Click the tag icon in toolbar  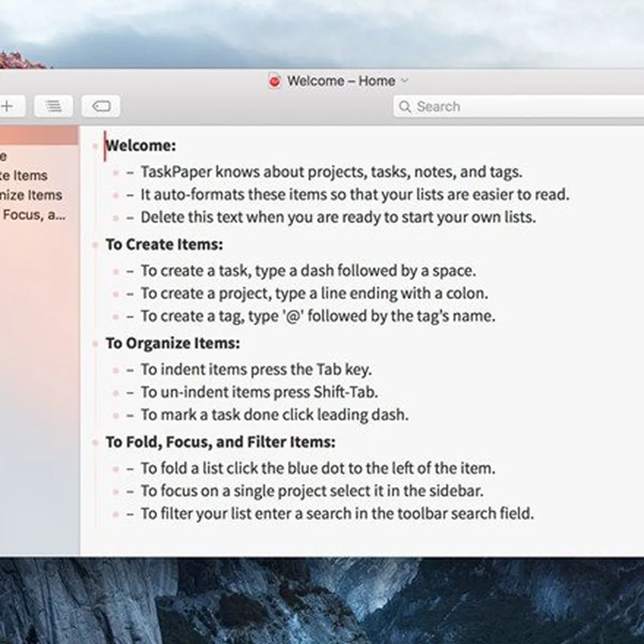click(x=101, y=106)
